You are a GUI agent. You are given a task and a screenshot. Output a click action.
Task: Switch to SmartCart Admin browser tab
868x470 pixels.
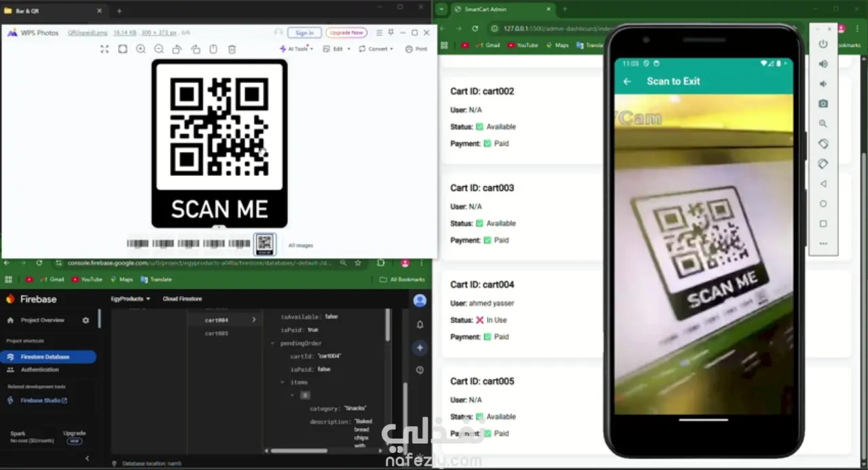[x=501, y=10]
